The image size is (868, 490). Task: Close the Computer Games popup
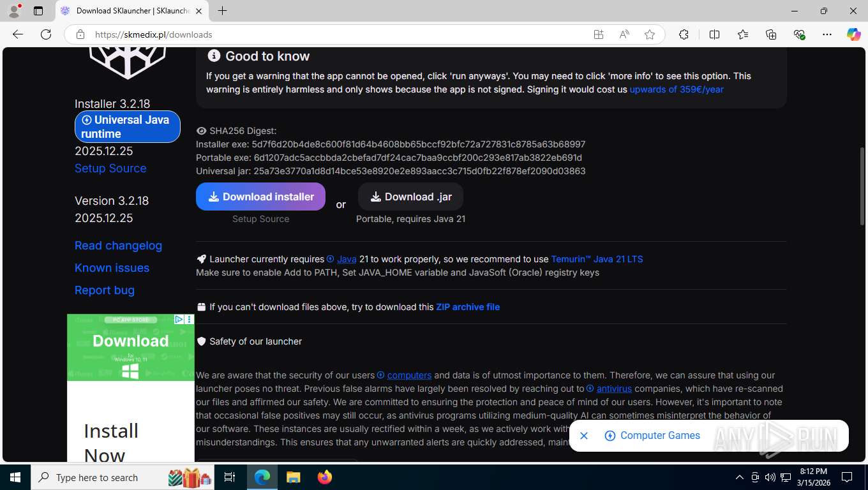(583, 436)
